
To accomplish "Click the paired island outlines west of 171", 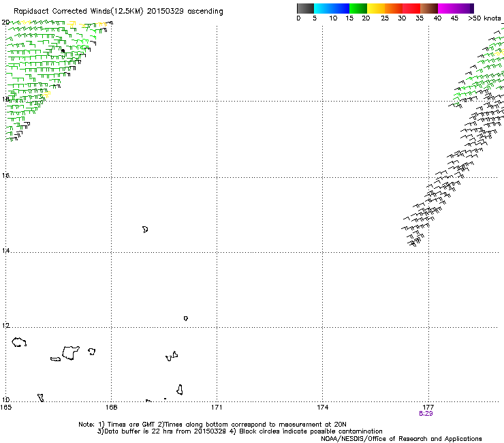I will pos(172,356).
